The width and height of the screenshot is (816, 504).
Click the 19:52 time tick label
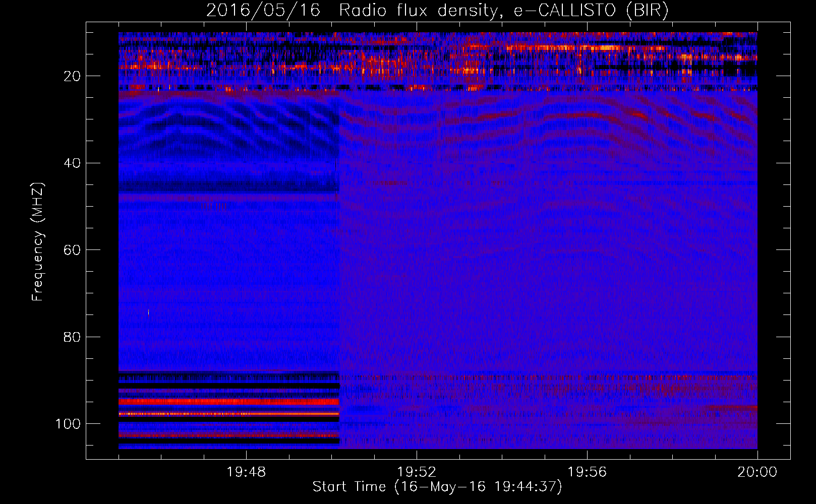[417, 472]
